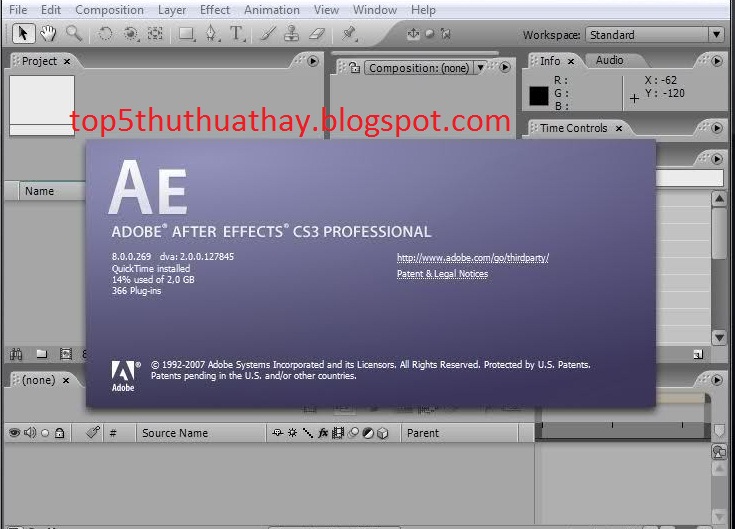The width and height of the screenshot is (735, 529).
Task: Open the Project panel flyout menu
Action: (x=313, y=61)
